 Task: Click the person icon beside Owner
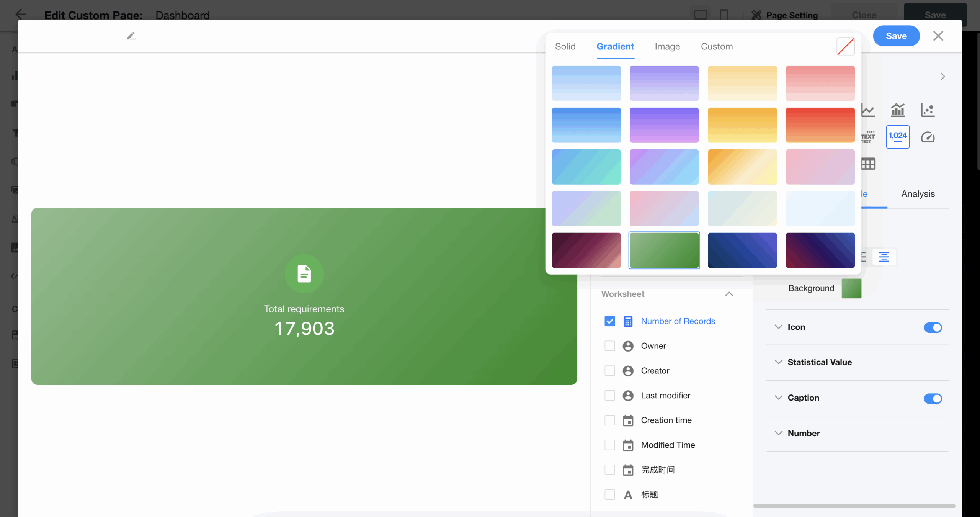628,346
